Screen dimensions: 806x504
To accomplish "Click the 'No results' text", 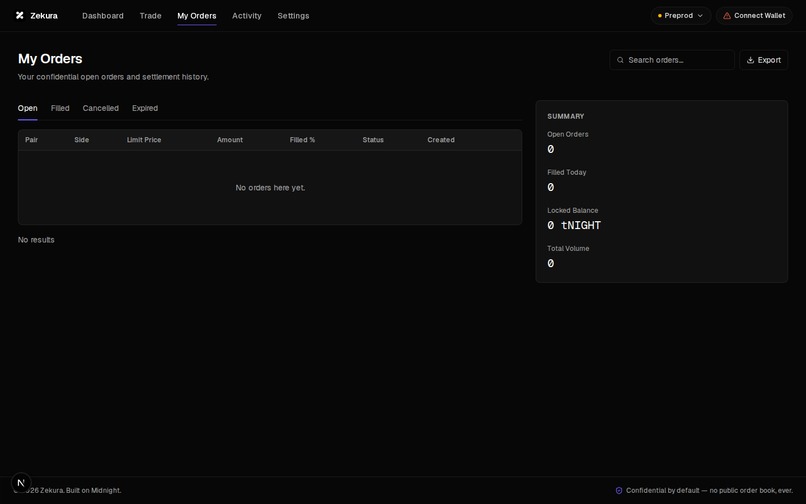I will (x=36, y=240).
